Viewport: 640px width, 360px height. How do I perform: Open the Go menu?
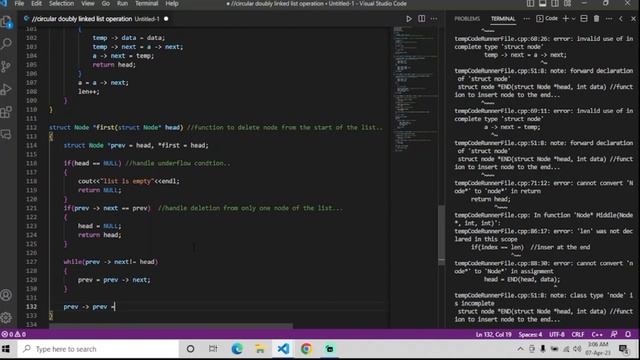[106, 4]
